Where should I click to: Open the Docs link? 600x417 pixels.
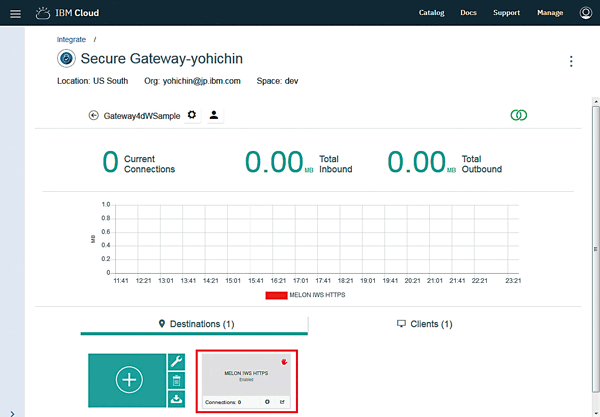(468, 13)
